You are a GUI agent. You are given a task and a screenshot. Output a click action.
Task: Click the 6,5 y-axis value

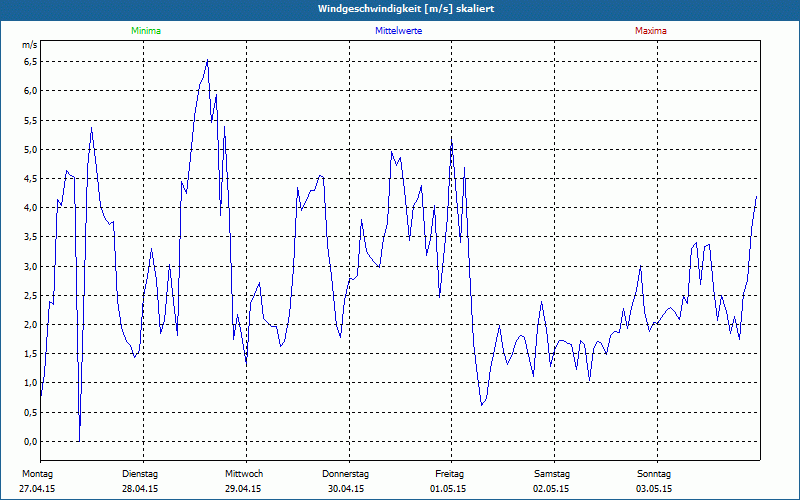click(x=31, y=62)
